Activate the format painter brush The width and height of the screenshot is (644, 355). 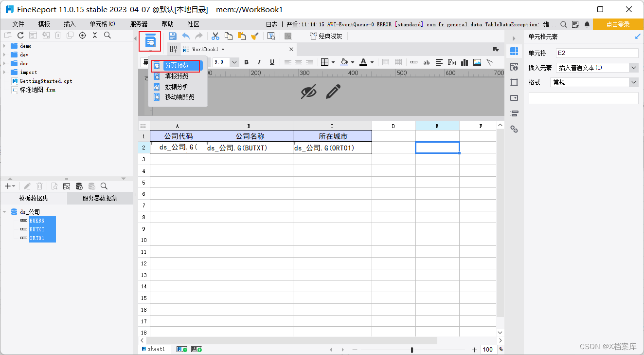click(254, 36)
